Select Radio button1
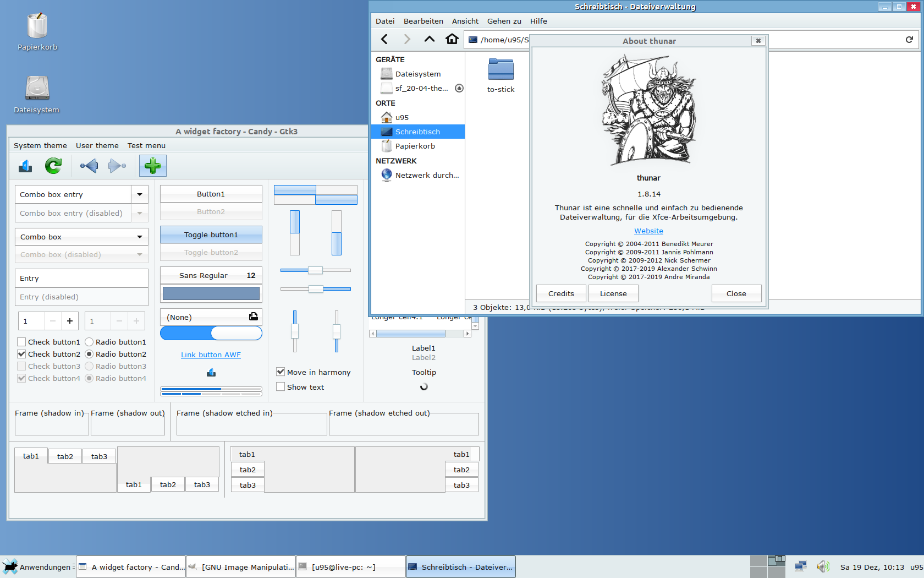Viewport: 924px width, 578px height. pos(116,342)
